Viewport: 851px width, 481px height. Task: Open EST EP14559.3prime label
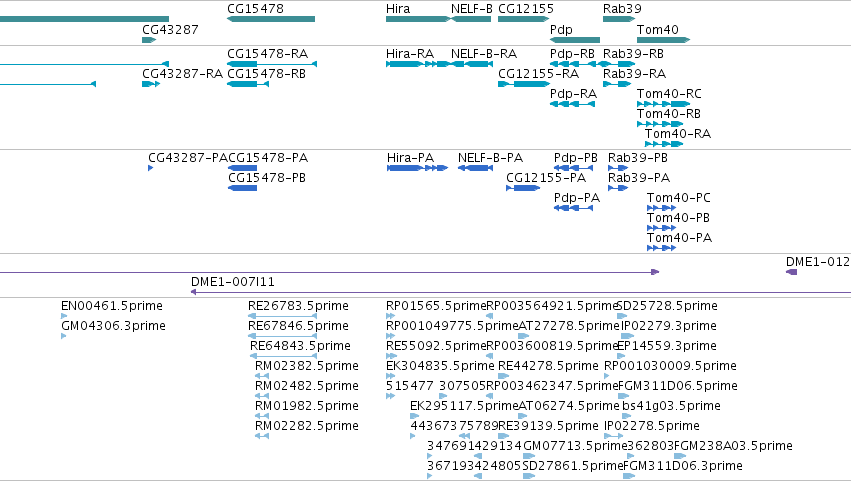point(667,346)
